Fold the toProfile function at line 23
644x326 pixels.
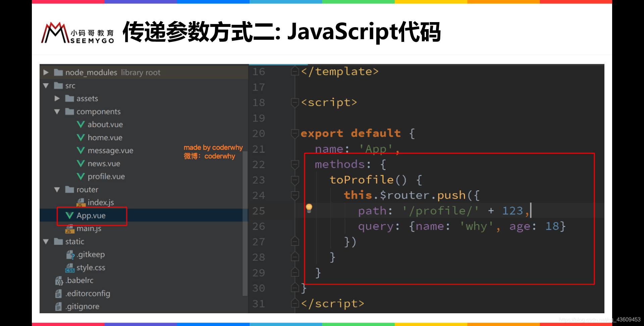pos(295,180)
